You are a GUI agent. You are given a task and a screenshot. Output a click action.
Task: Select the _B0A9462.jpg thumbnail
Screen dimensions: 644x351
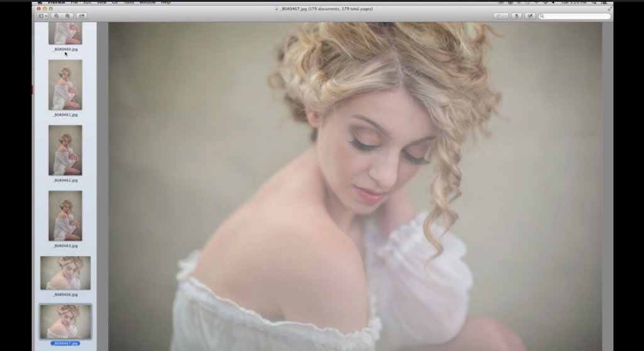click(65, 150)
